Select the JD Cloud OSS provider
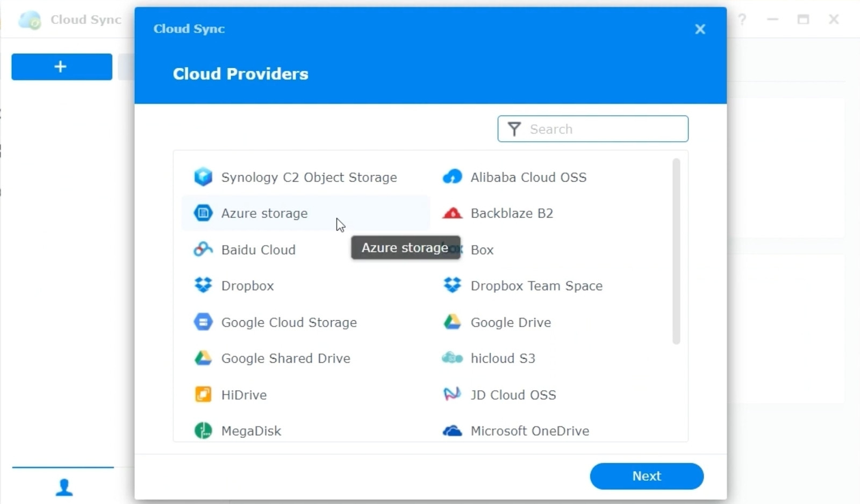The width and height of the screenshot is (860, 504). (x=513, y=394)
